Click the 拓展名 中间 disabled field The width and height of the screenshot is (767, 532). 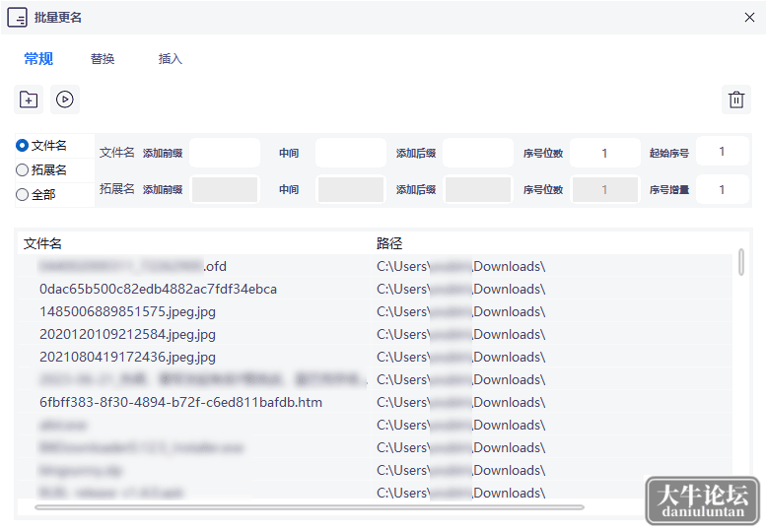tap(351, 189)
